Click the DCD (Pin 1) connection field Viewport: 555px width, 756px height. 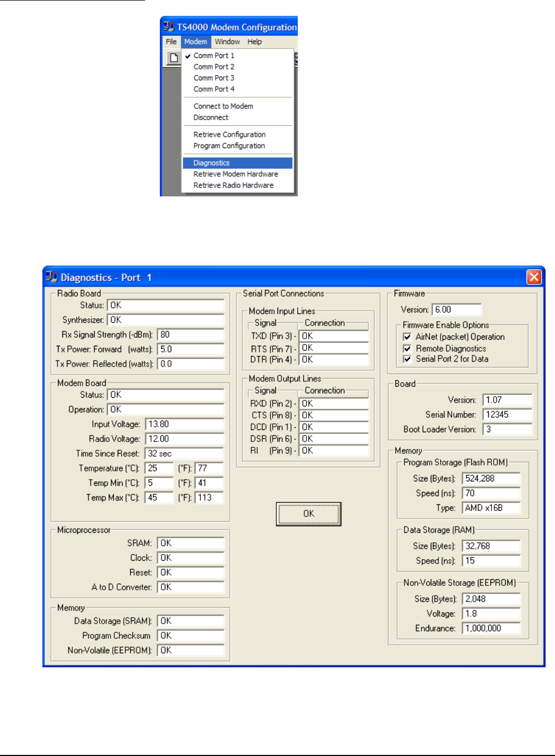[334, 427]
